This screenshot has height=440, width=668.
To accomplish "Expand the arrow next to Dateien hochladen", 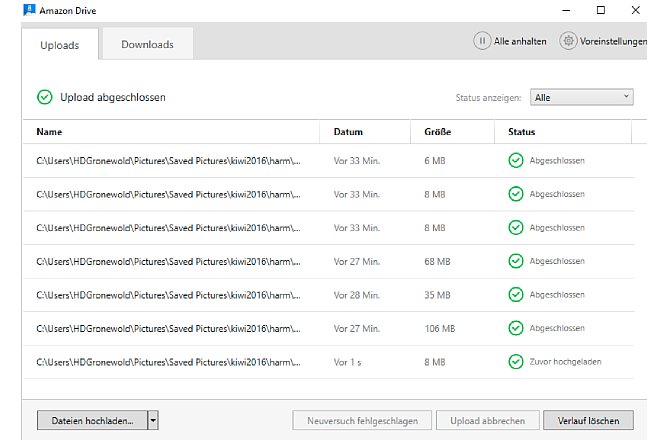I will [x=153, y=421].
